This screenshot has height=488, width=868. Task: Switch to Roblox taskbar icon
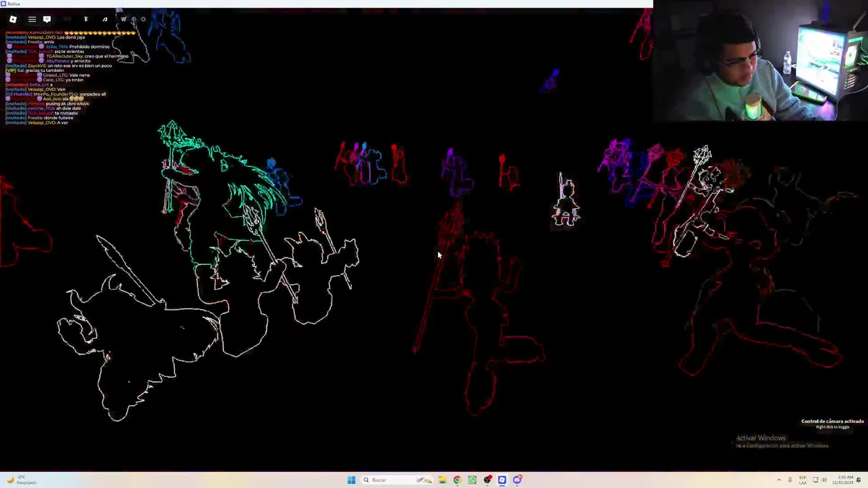[x=502, y=480]
